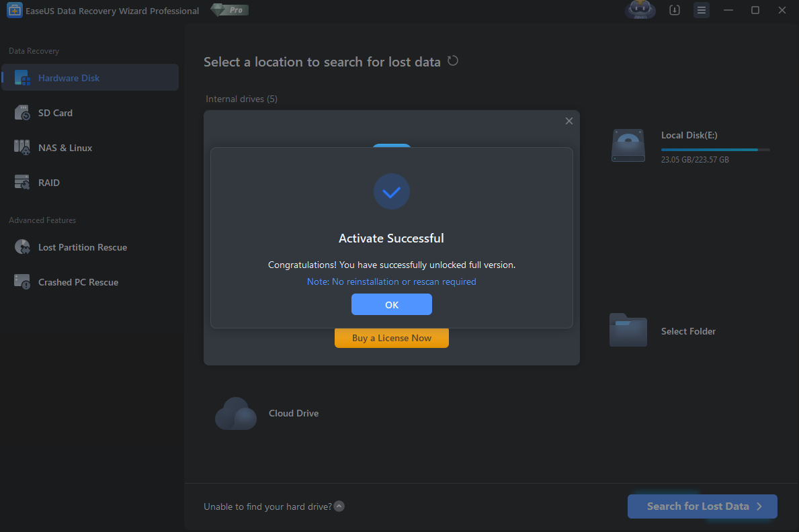
Task: Click the 23.05 GB/223.57 GB size text
Action: [x=695, y=159]
